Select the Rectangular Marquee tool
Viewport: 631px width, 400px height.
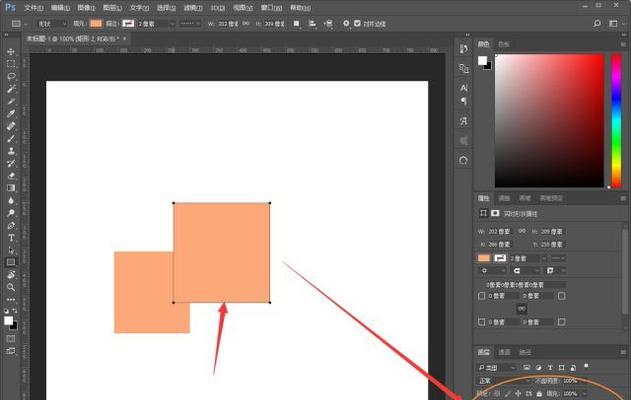[11, 64]
